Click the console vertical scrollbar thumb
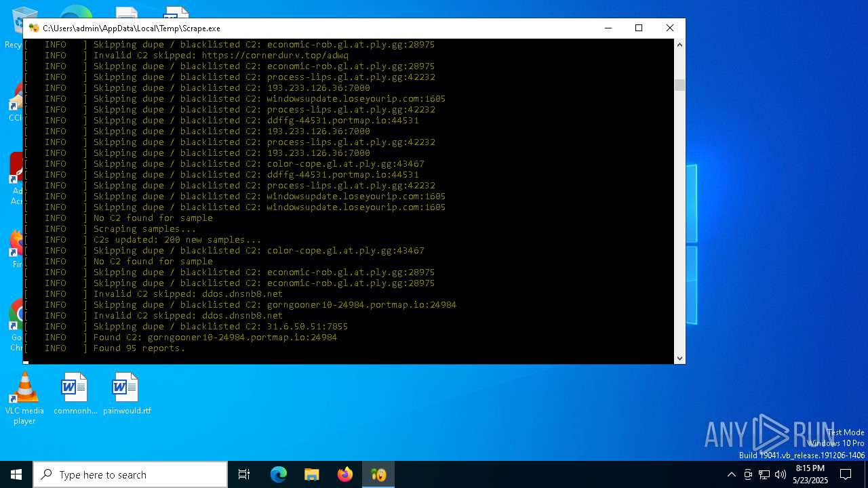 pos(679,85)
